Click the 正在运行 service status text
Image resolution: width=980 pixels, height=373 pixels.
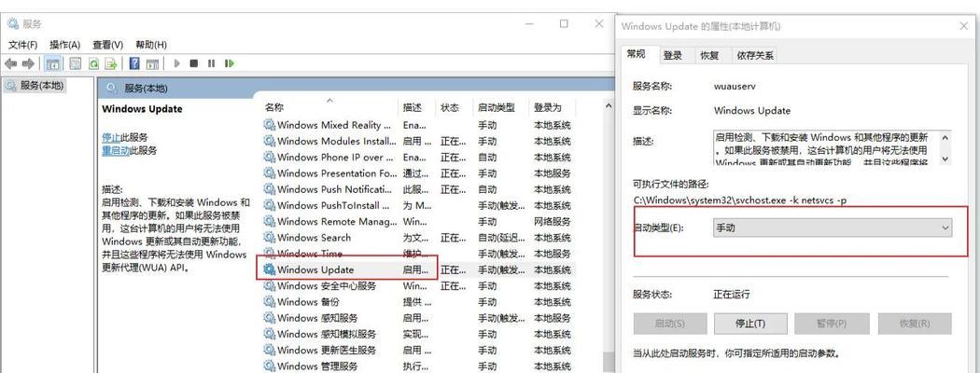(x=731, y=295)
